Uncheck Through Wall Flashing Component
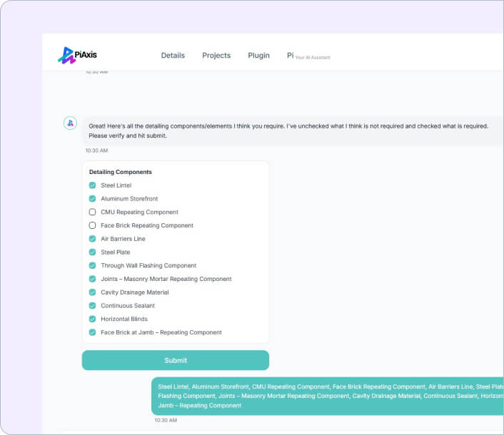The image size is (504, 435). [x=92, y=265]
